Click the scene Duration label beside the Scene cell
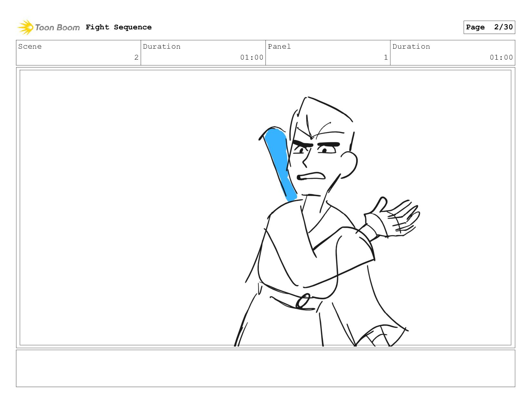532x411 pixels. [x=162, y=46]
